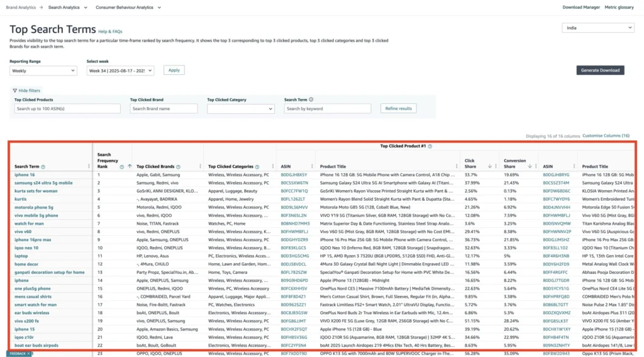644x357 pixels.
Task: Open Customise Columns (16) link
Action: pyautogui.click(x=606, y=136)
